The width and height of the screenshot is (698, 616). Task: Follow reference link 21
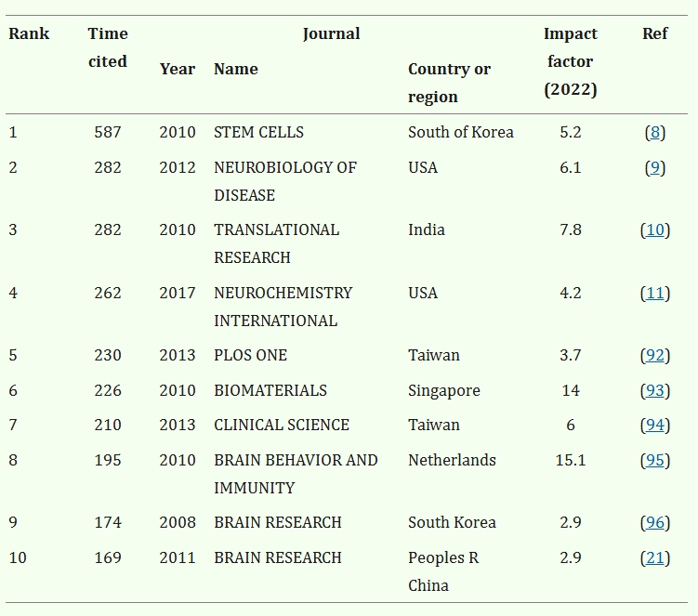(655, 557)
